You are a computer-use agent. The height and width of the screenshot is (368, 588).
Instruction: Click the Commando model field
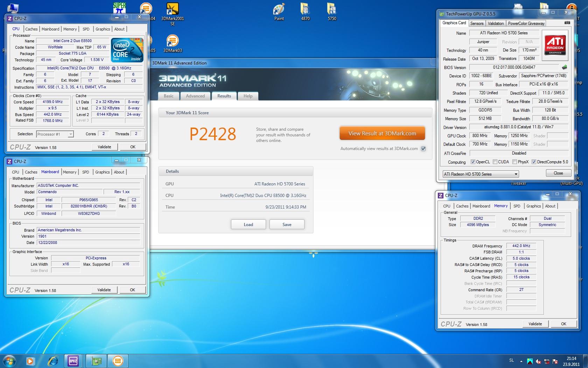coord(70,192)
